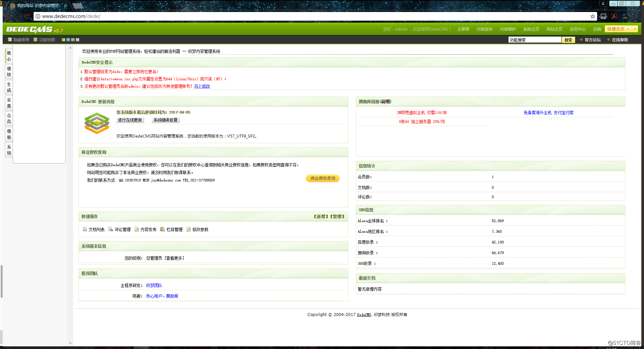Expand the 快捷方式 dropdown
Screen dimensions: 644x349
[618, 29]
